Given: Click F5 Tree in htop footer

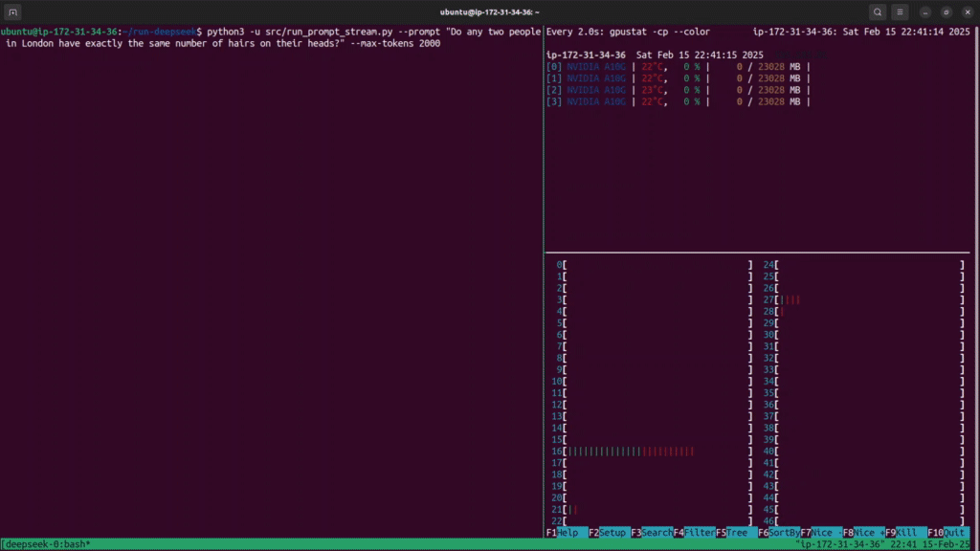Looking at the screenshot, I should coord(736,532).
